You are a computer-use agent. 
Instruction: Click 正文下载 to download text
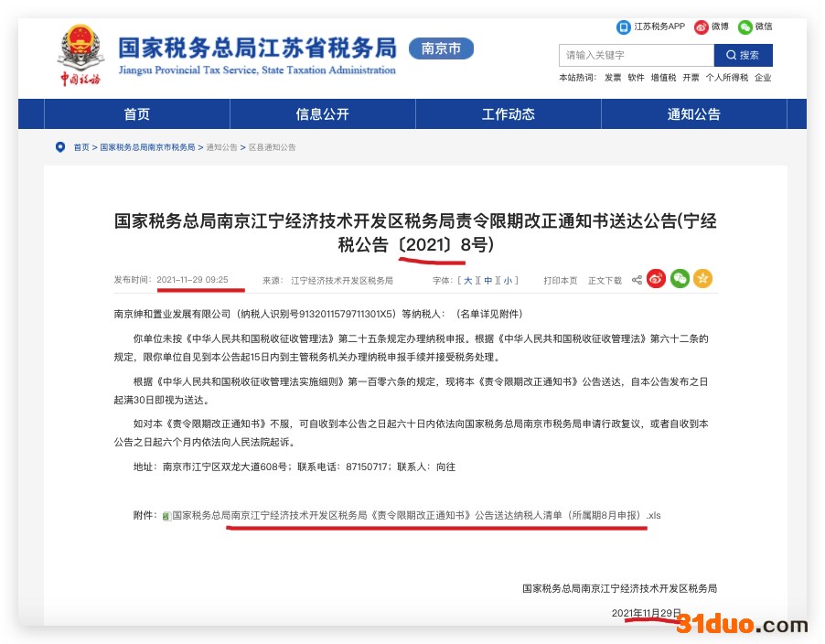pyautogui.click(x=605, y=281)
